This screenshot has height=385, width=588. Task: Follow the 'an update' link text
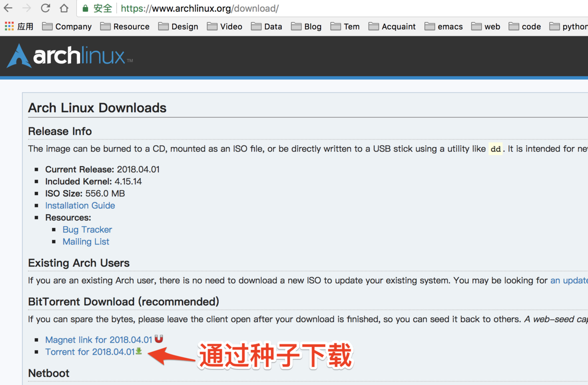(x=569, y=281)
